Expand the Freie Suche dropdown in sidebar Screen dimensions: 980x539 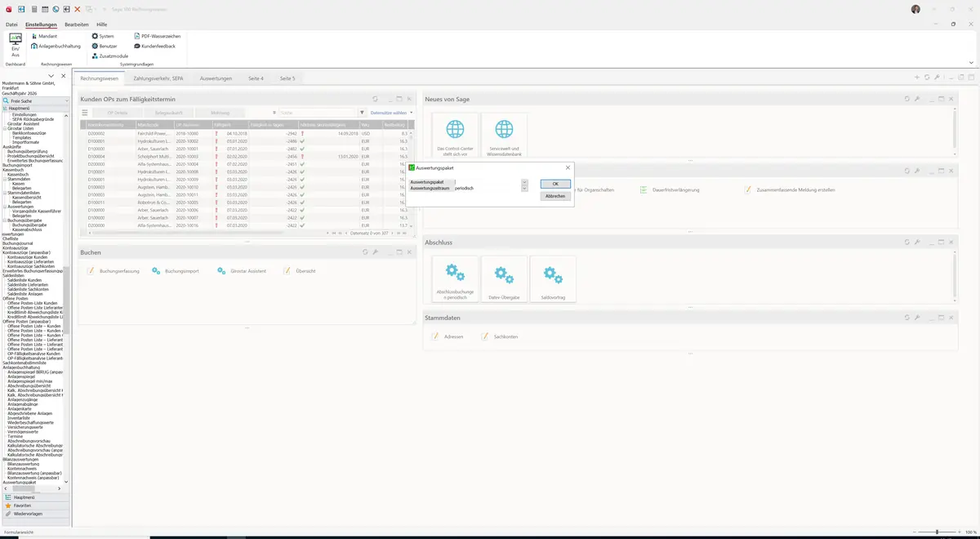coord(67,100)
